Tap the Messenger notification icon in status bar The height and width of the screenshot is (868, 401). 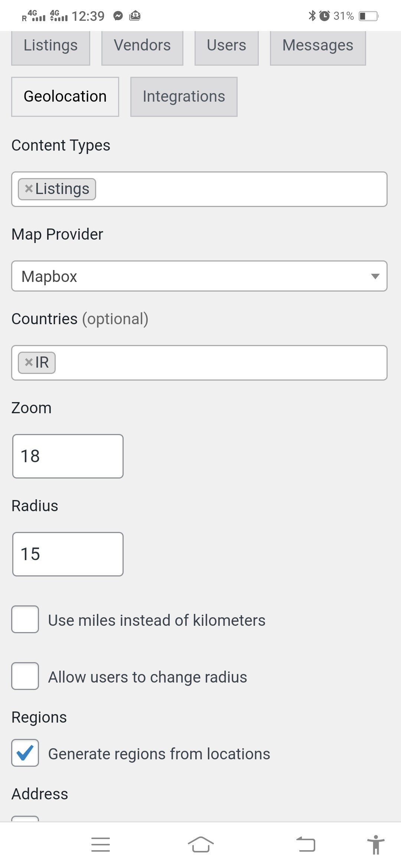(118, 16)
